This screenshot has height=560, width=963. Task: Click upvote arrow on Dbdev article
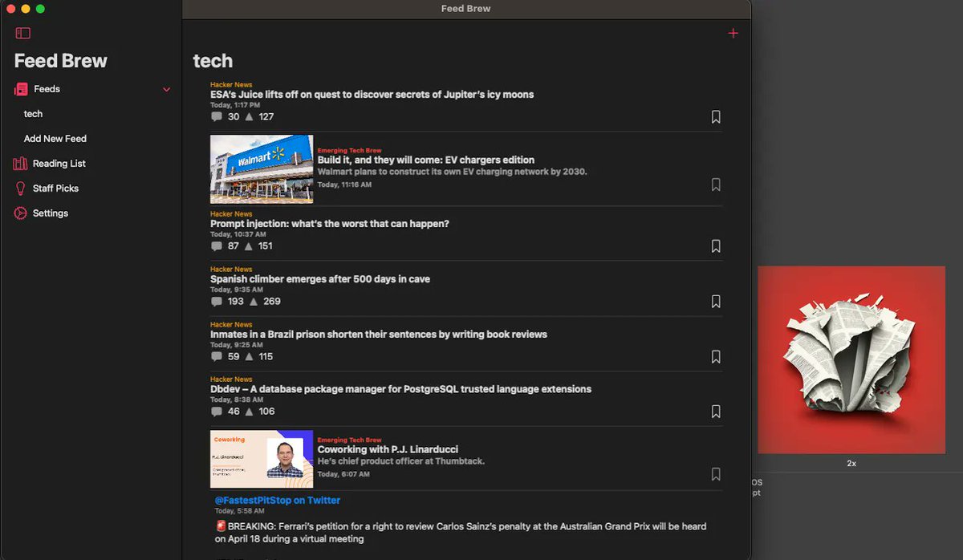(x=249, y=412)
